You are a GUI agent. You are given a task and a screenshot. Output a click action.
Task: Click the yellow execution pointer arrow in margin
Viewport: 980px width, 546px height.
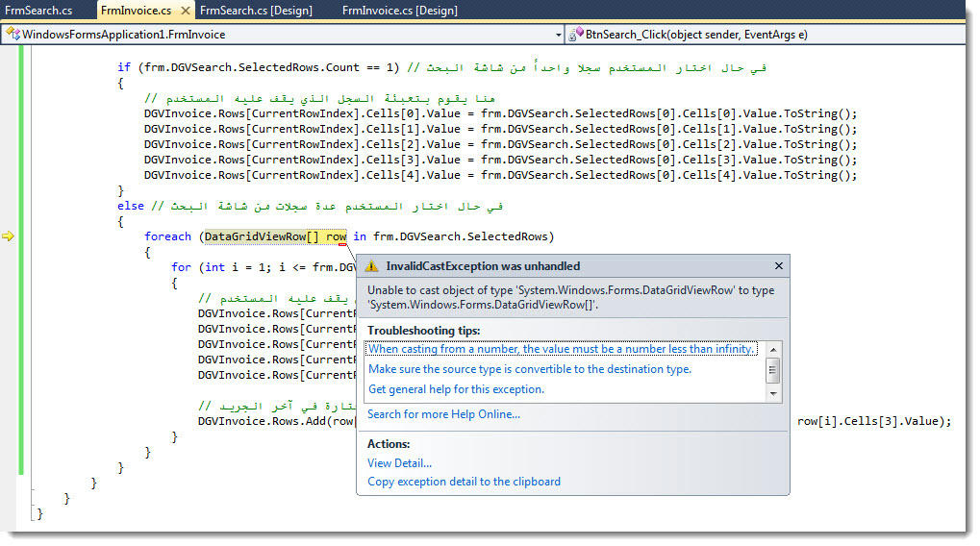[x=10, y=236]
